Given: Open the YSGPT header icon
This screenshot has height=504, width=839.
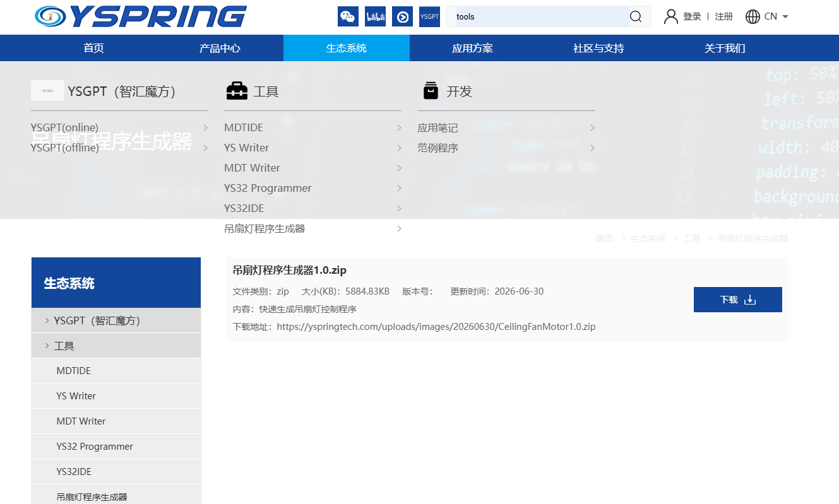Looking at the screenshot, I should pos(429,17).
